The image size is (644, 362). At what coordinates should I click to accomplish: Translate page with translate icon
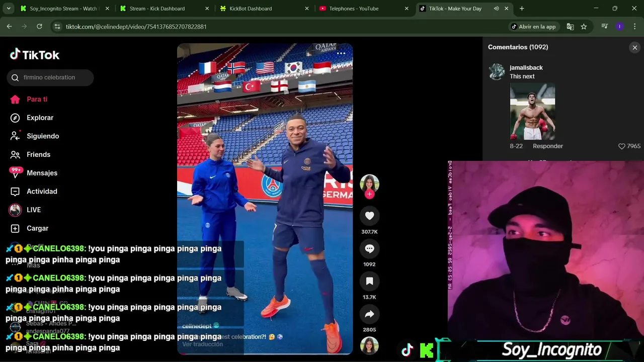click(570, 27)
